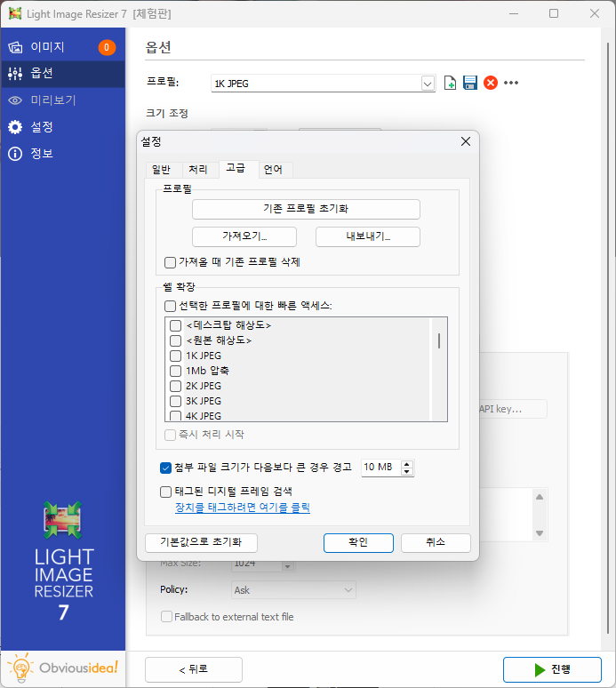Click the down arrow of background text scrollbar
The height and width of the screenshot is (688, 616).
[x=540, y=533]
